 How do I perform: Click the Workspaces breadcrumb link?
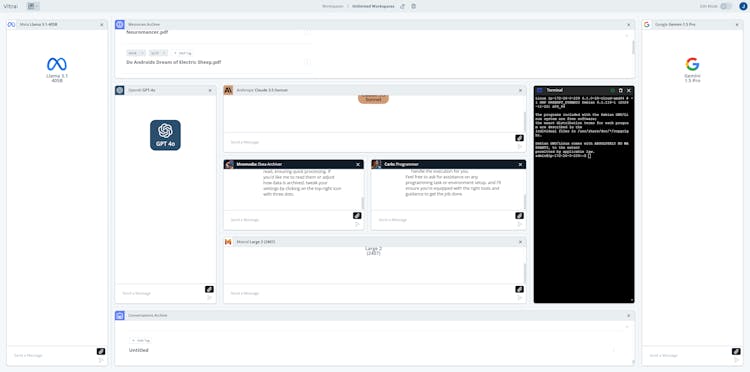pos(332,6)
